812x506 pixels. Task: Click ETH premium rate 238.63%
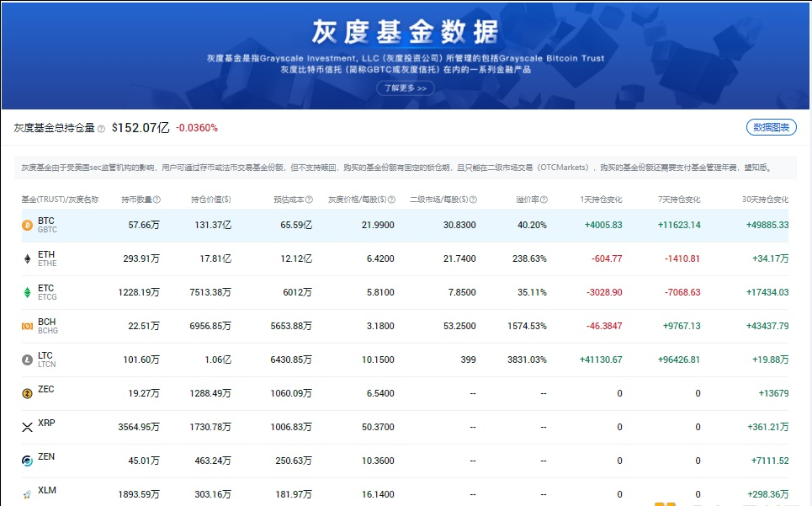(529, 259)
